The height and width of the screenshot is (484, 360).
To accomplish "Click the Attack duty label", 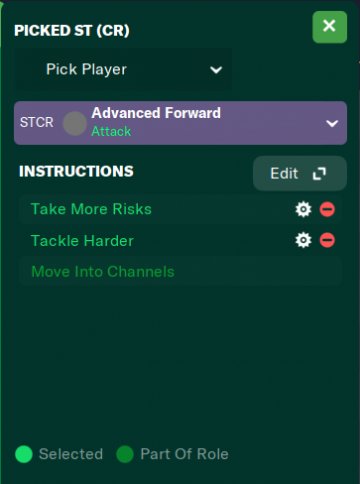I will (111, 131).
